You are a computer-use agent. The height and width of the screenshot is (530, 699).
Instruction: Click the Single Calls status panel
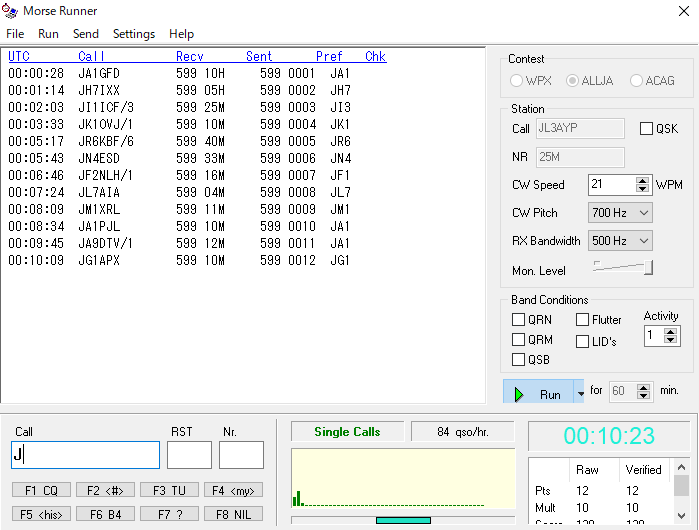click(x=347, y=431)
